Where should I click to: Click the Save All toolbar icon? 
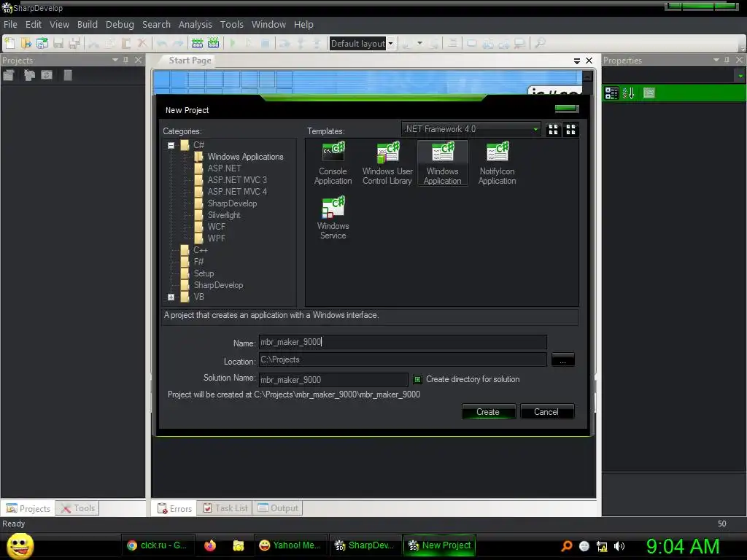tap(74, 43)
